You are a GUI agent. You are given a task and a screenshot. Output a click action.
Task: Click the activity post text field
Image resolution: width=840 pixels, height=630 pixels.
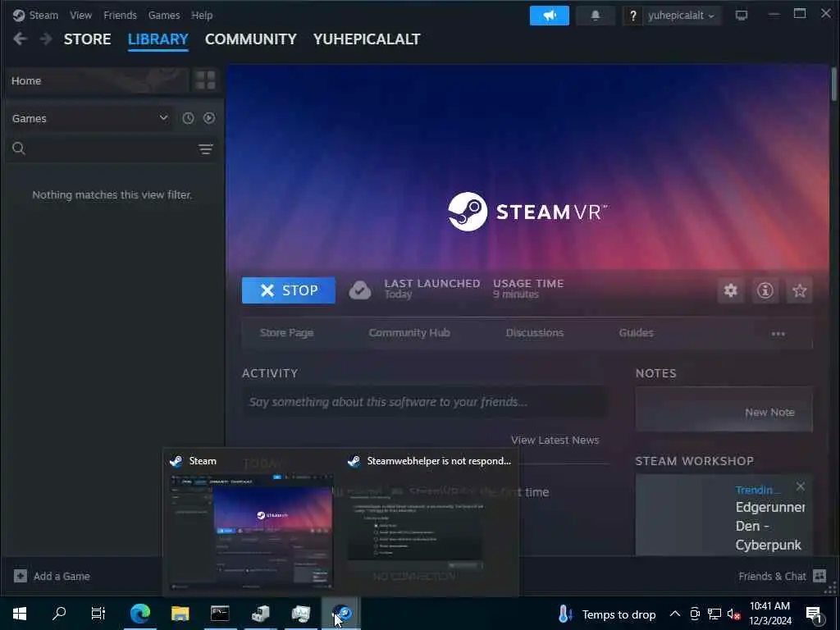[x=425, y=402]
